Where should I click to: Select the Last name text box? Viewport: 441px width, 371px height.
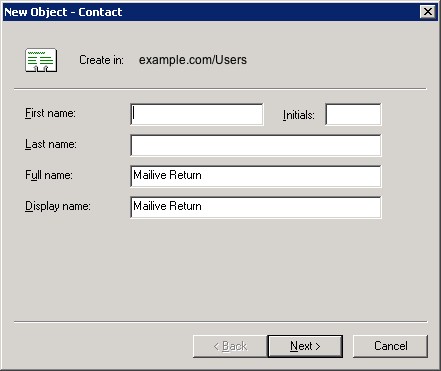[x=256, y=145]
